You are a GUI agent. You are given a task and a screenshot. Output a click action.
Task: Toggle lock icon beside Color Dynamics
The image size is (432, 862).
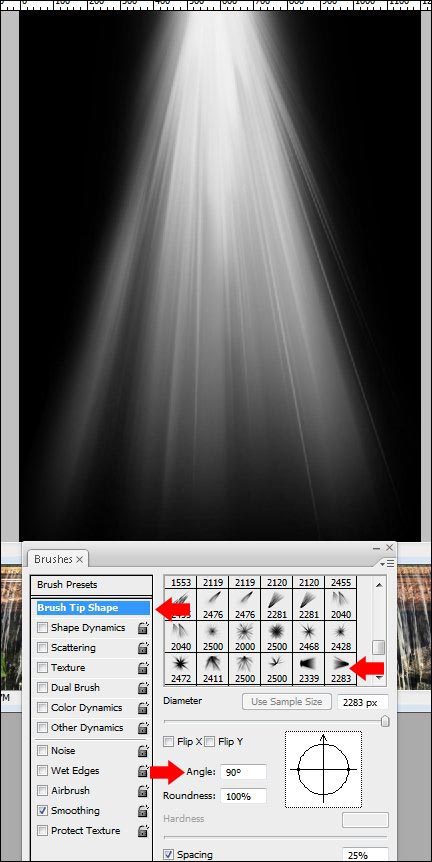[143, 708]
